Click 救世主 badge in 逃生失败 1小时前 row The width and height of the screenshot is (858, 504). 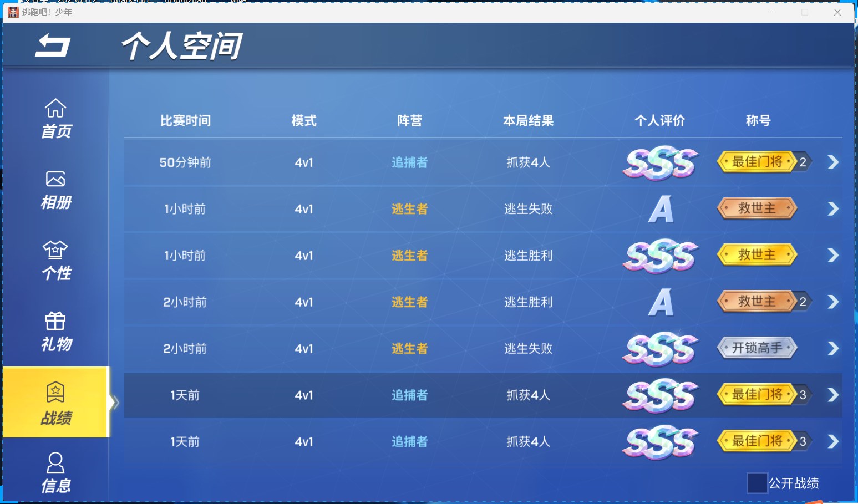(757, 208)
